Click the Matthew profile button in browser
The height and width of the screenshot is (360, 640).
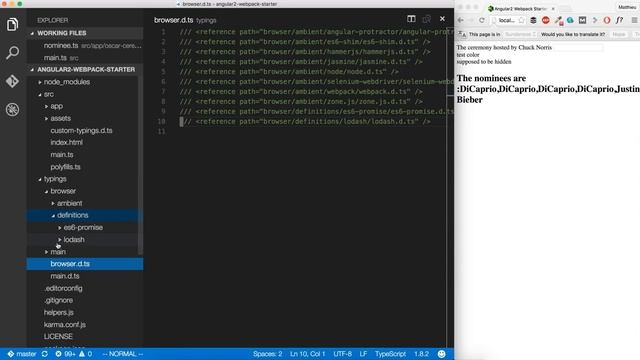pos(627,7)
